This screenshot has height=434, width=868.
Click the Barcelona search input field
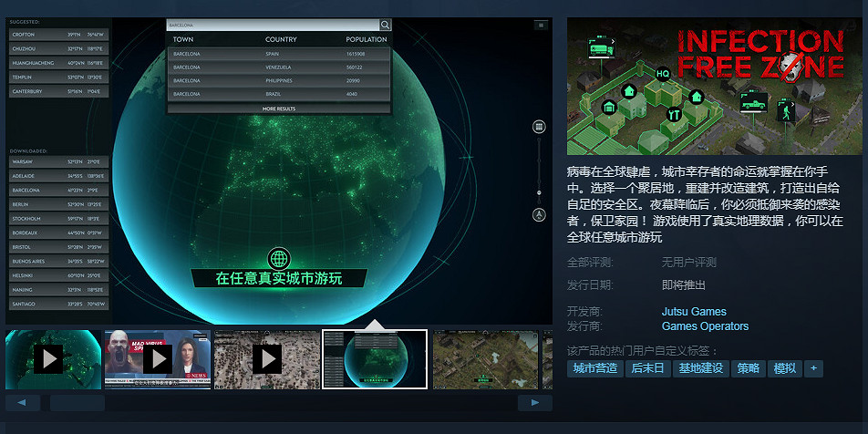pyautogui.click(x=273, y=25)
